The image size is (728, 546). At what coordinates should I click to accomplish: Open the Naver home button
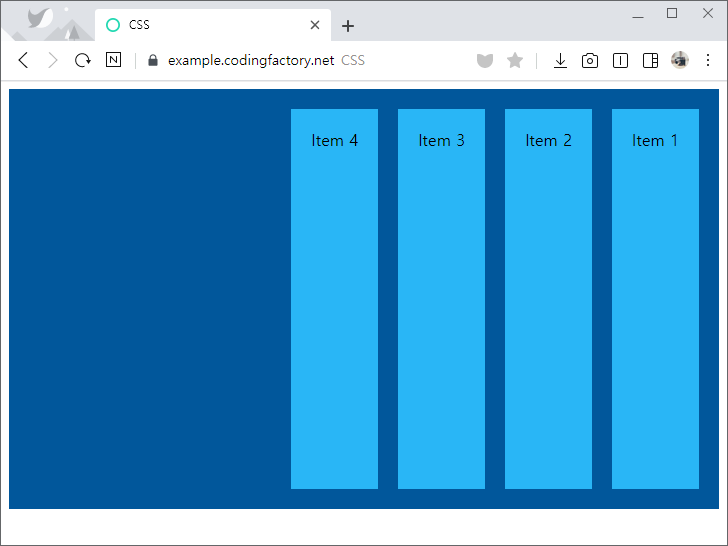tap(113, 60)
